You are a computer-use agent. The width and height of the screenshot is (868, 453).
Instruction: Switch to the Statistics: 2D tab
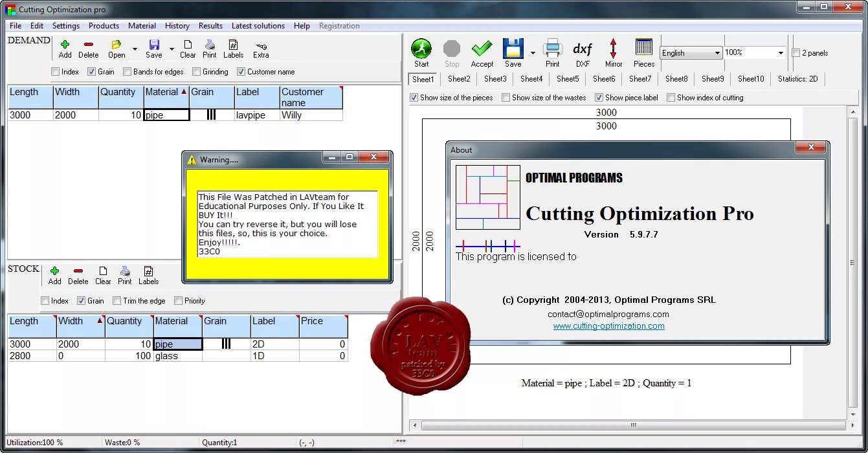coord(797,79)
